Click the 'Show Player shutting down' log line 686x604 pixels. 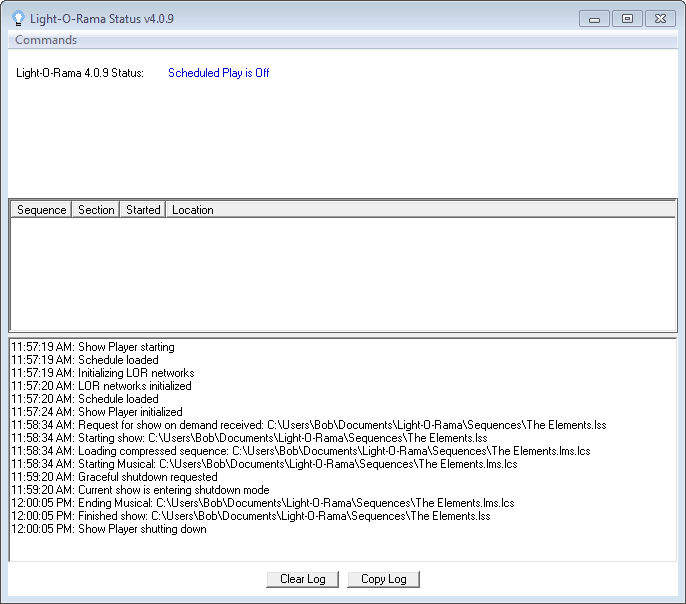tap(109, 529)
